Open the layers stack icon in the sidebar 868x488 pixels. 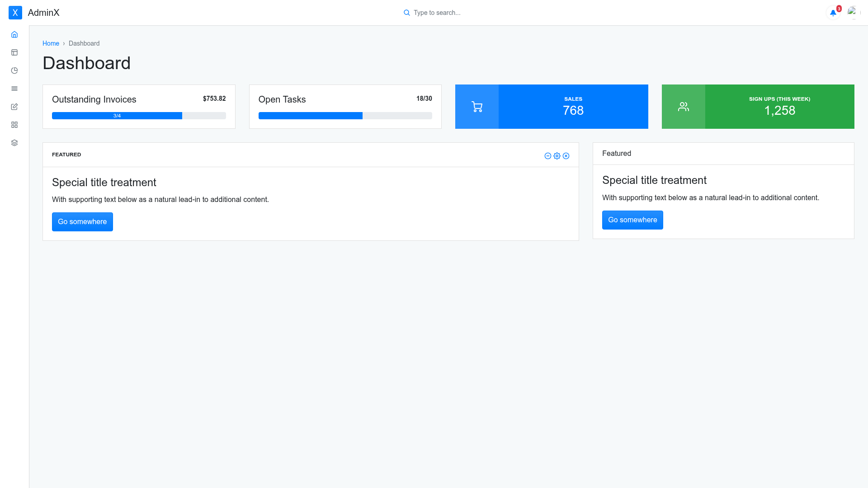pyautogui.click(x=14, y=143)
